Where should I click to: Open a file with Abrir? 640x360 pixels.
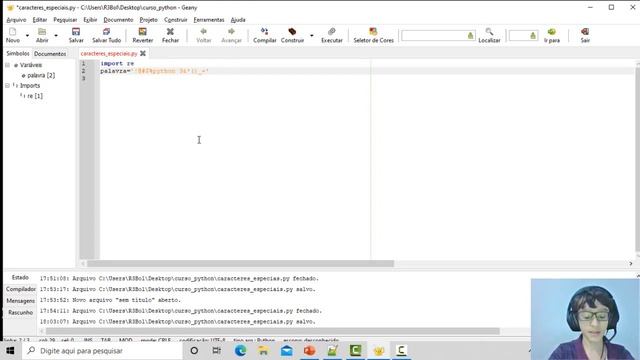(x=42, y=36)
